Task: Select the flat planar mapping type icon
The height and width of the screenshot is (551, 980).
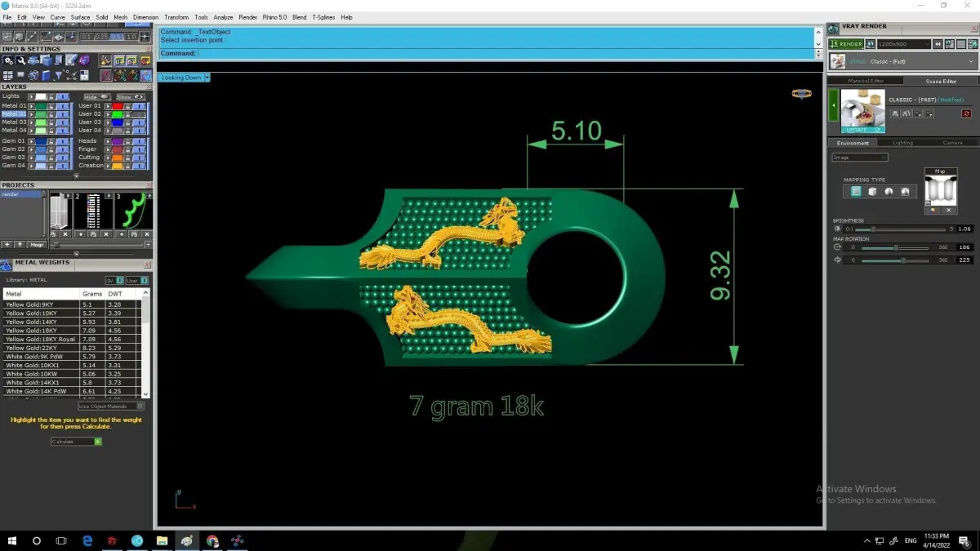Action: pyautogui.click(x=856, y=191)
